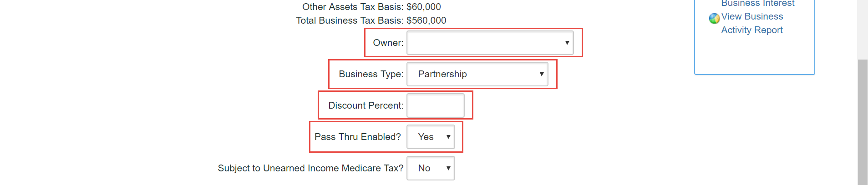Click the Owner: field label
The image size is (868, 185).
(388, 43)
